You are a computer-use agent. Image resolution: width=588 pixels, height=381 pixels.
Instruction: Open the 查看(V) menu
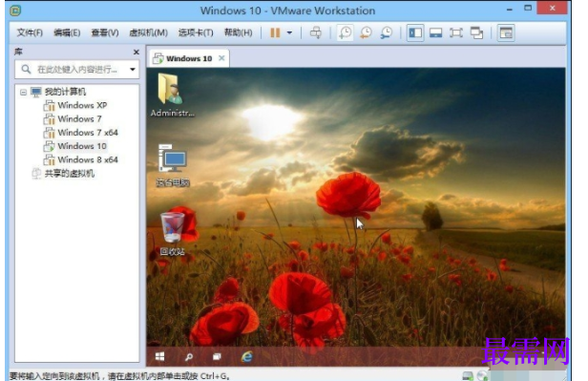tap(105, 32)
